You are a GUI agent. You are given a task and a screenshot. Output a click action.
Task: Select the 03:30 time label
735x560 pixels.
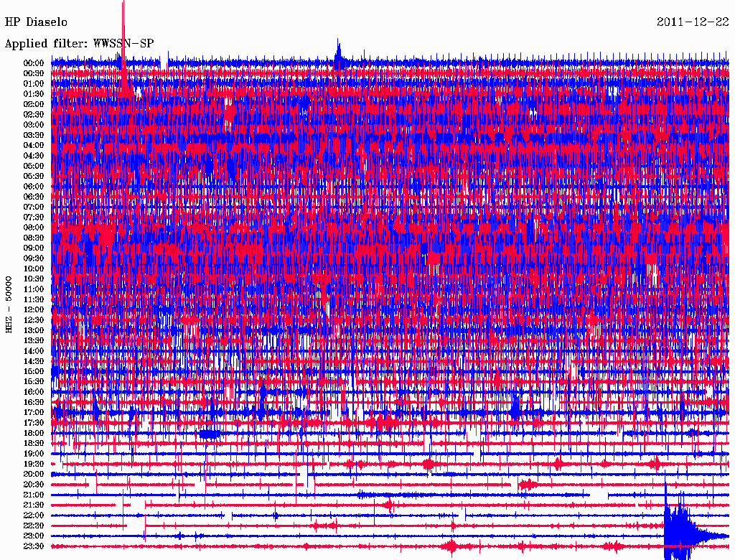(x=34, y=135)
